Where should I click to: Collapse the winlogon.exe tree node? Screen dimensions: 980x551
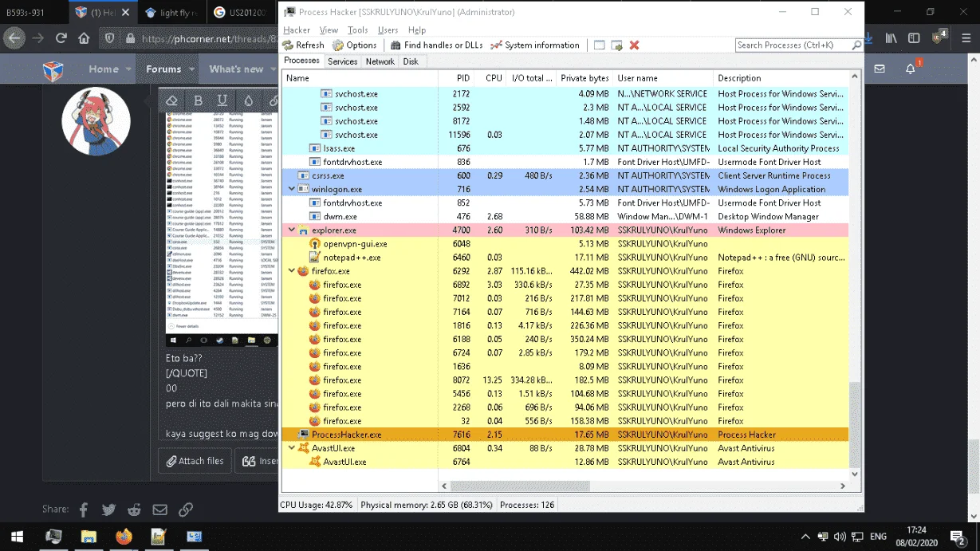click(291, 190)
